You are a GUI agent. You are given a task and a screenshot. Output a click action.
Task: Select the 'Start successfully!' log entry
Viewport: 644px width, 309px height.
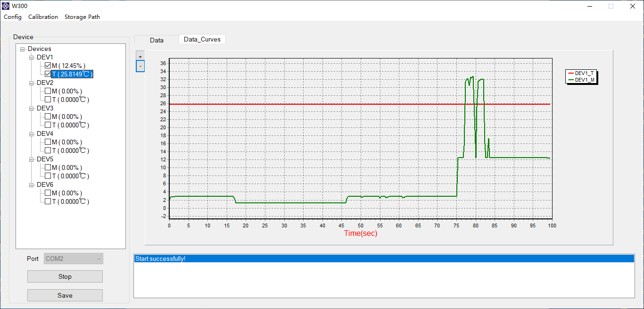click(160, 259)
